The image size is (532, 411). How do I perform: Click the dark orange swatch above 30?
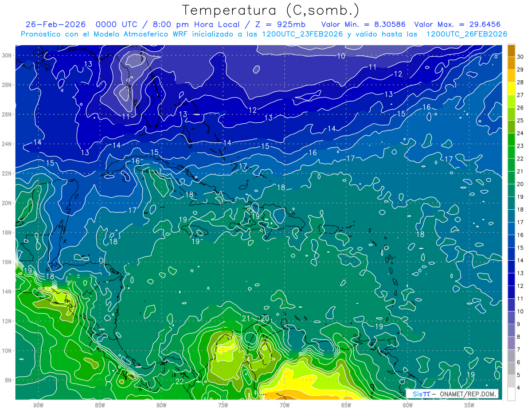(x=511, y=51)
